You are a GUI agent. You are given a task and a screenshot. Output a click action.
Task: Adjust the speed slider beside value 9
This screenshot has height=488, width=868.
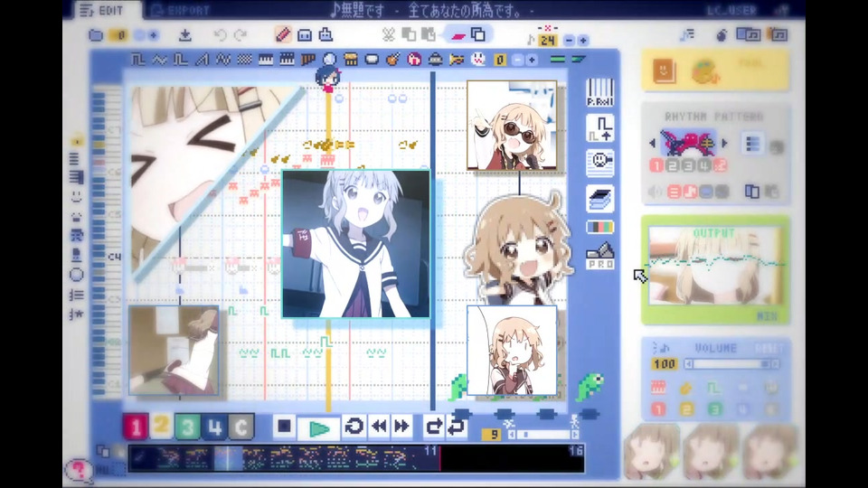[543, 435]
